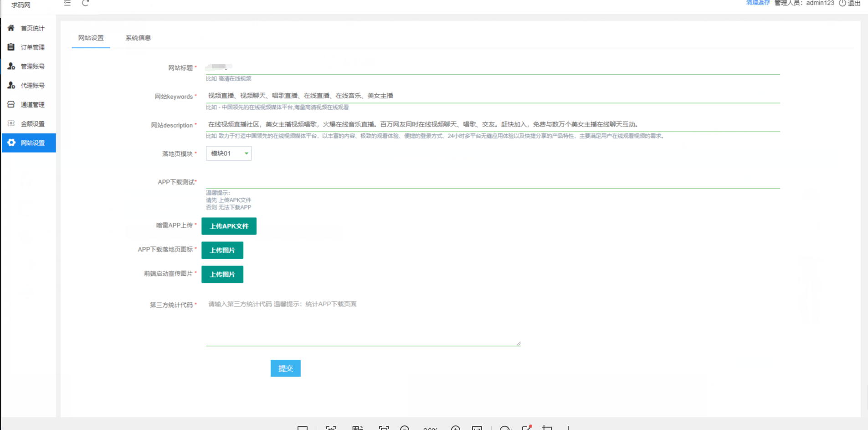The height and width of the screenshot is (430, 868).
Task: Click the user icon beside 管理账号
Action: coord(11,66)
